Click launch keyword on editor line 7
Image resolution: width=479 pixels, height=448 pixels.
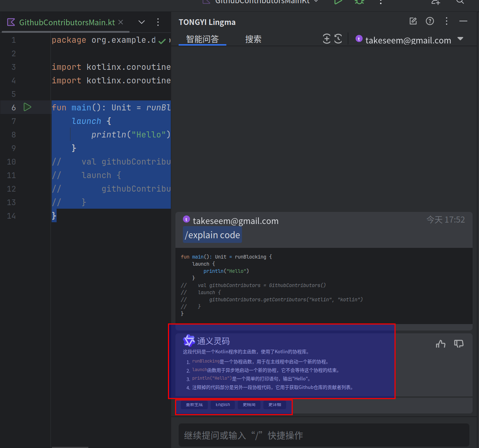click(x=86, y=121)
